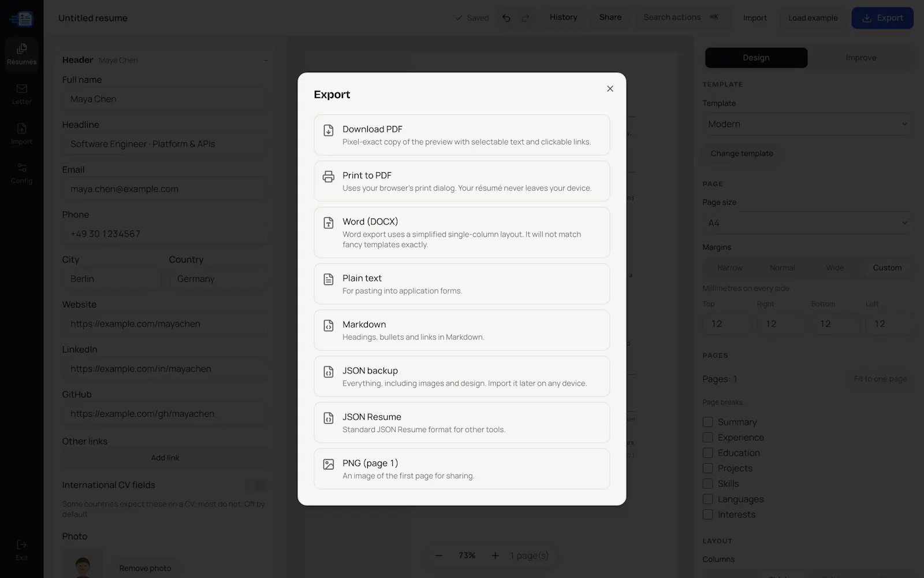Viewport: 924px width, 578px height.
Task: Switch to the Design tab
Action: click(756, 58)
